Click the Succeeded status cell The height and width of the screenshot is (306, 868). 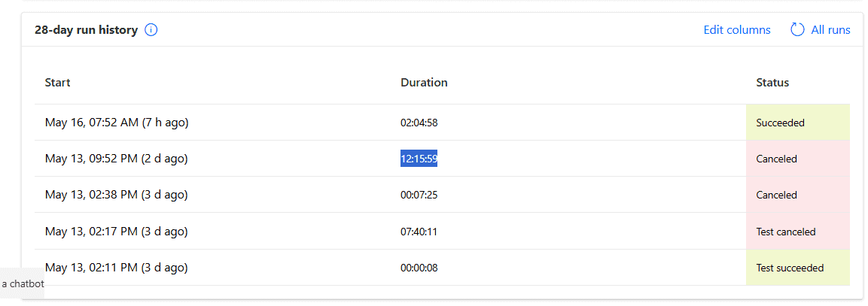tap(798, 123)
